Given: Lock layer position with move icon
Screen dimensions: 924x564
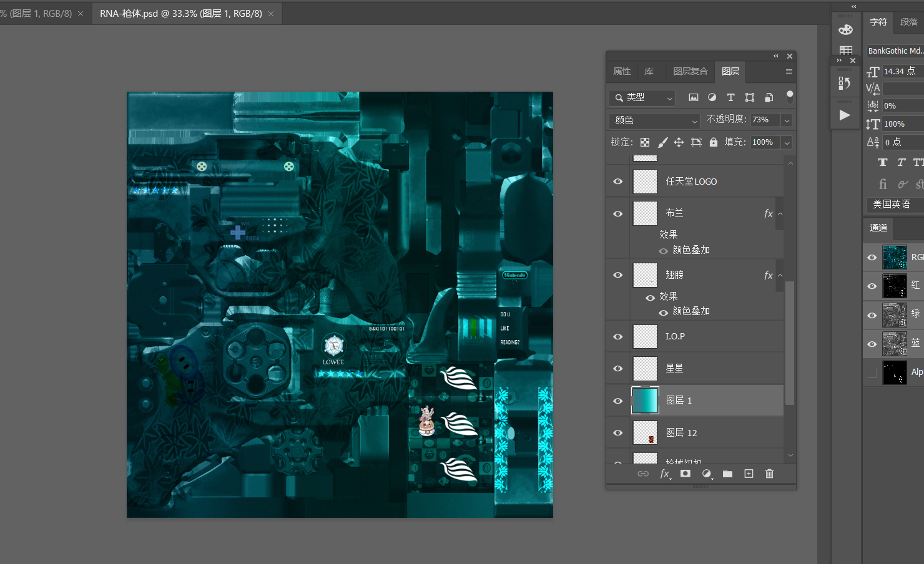Looking at the screenshot, I should [679, 142].
